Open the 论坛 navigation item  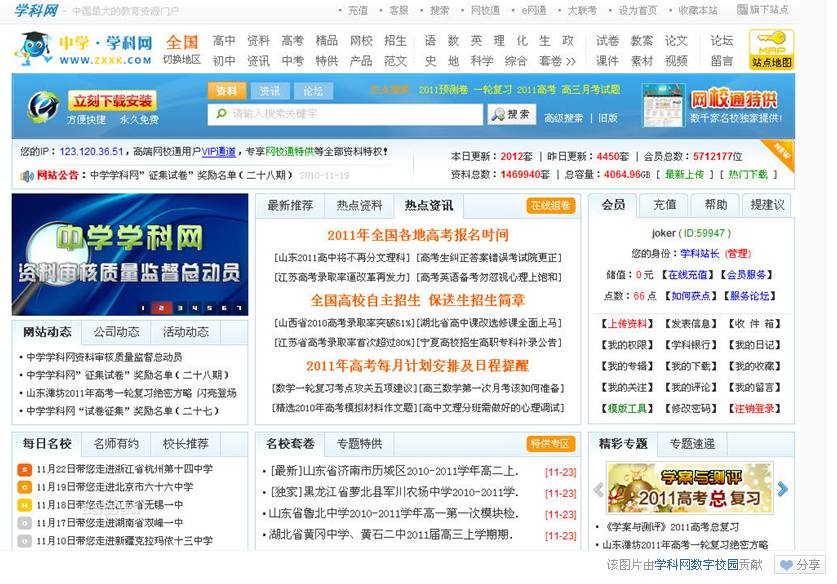tap(722, 41)
